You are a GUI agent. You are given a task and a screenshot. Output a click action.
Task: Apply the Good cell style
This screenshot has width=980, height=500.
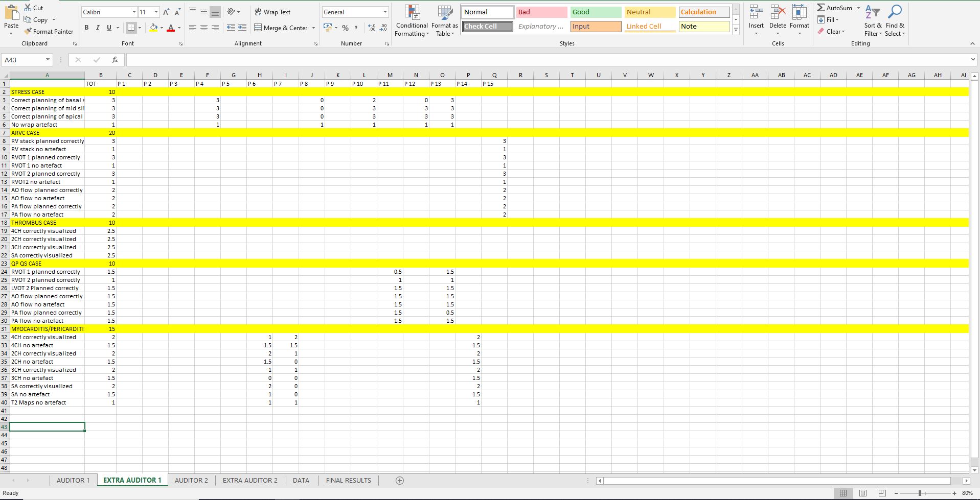point(595,12)
